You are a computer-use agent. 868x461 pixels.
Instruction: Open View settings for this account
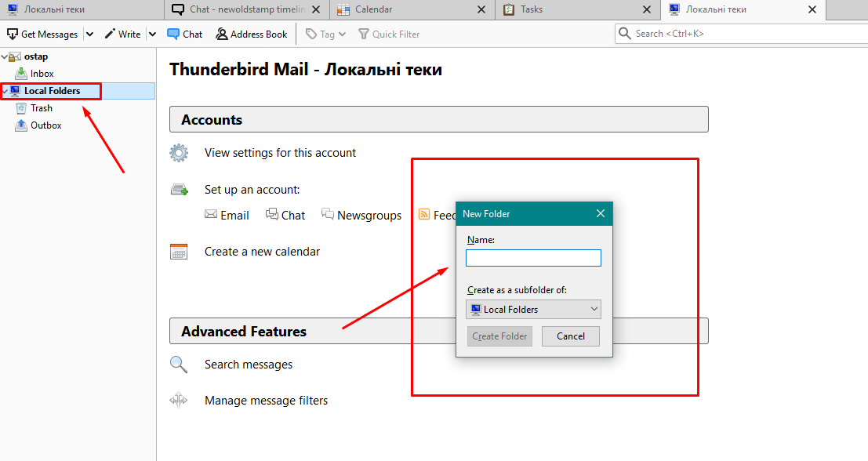click(x=280, y=153)
